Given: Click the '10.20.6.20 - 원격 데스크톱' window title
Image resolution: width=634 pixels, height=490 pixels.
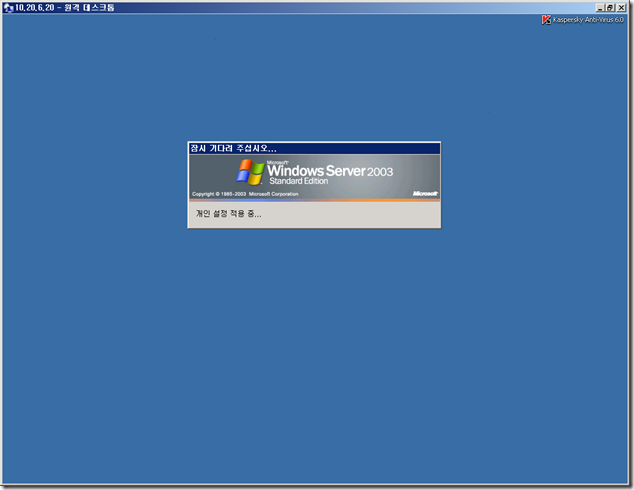Looking at the screenshot, I should [x=65, y=8].
